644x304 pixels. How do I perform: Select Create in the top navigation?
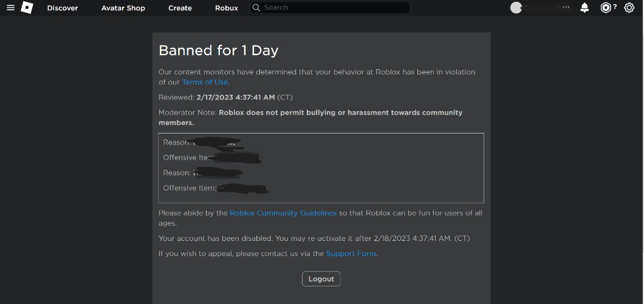click(180, 8)
